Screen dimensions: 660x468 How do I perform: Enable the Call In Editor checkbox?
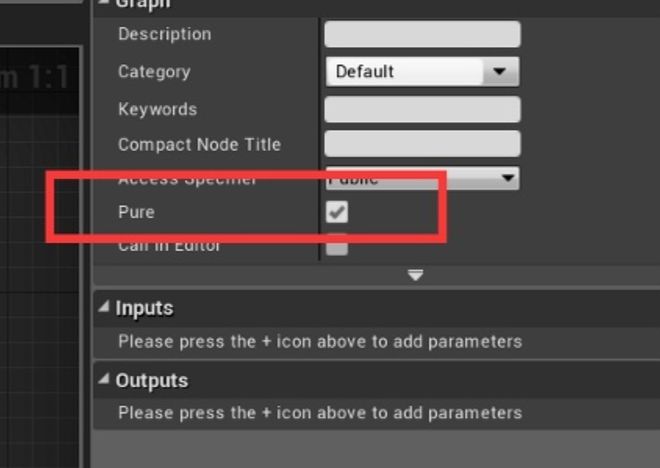pyautogui.click(x=337, y=245)
